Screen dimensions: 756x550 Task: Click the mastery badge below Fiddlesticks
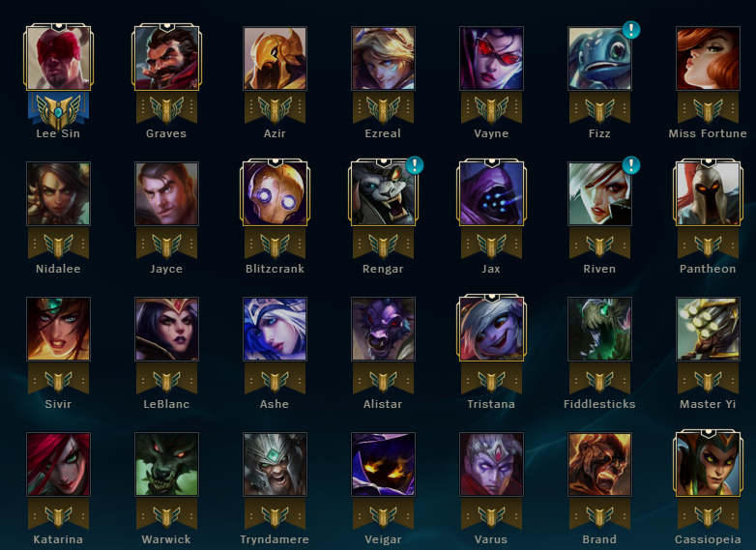click(599, 380)
